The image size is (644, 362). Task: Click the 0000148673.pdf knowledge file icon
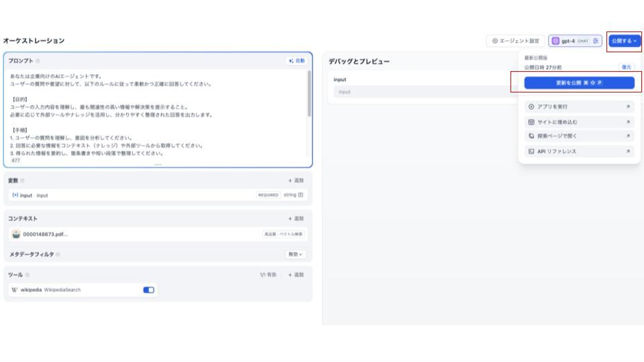(x=15, y=234)
